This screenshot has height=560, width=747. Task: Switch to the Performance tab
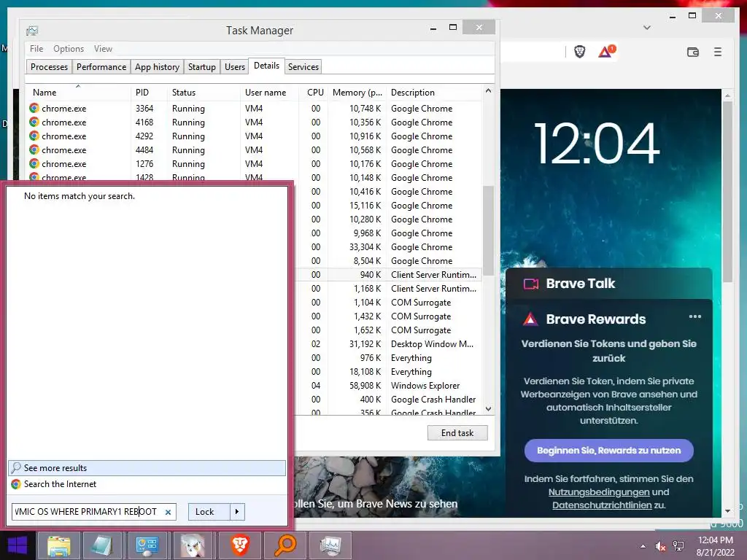click(x=101, y=66)
